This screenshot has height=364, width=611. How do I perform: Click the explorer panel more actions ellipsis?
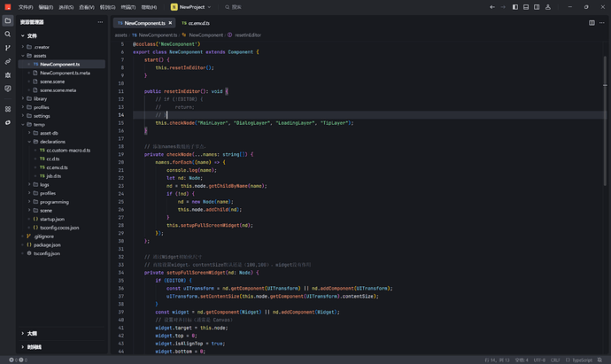click(98, 22)
